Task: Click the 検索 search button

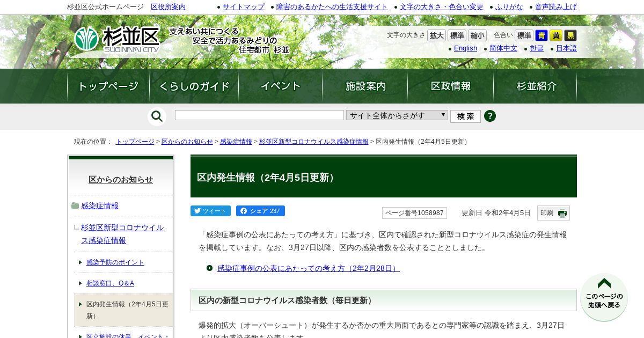Action: coord(465,116)
